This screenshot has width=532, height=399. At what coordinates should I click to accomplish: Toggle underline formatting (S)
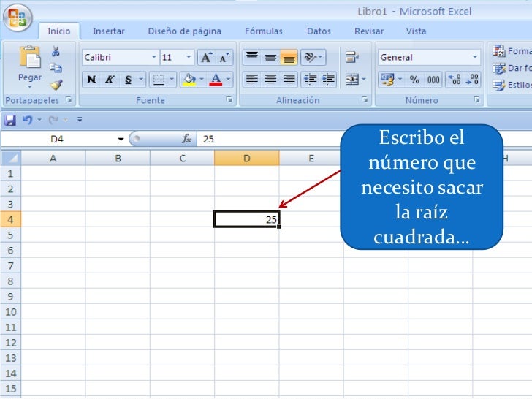128,80
